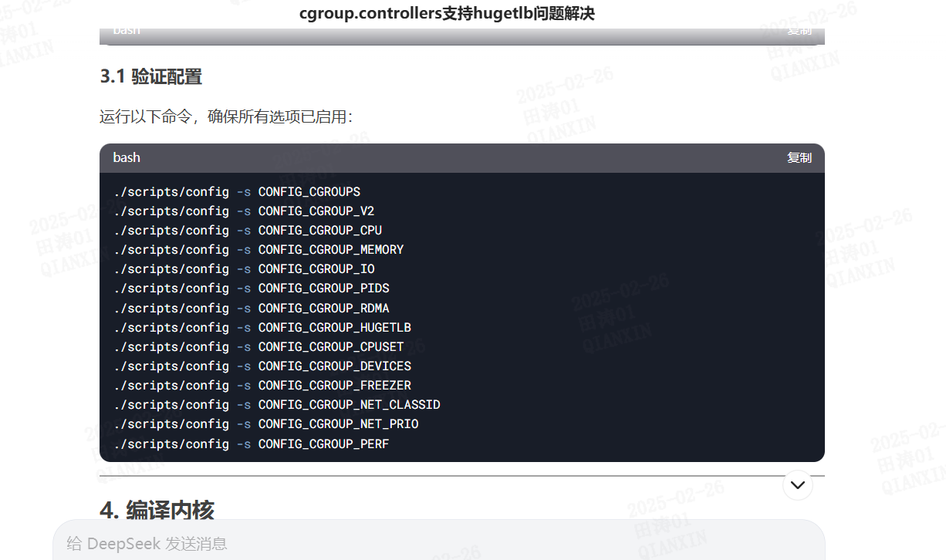This screenshot has width=946, height=560.
Task: Click the page title cgroup.controllers支持hugetlb问题解决
Action: (448, 13)
